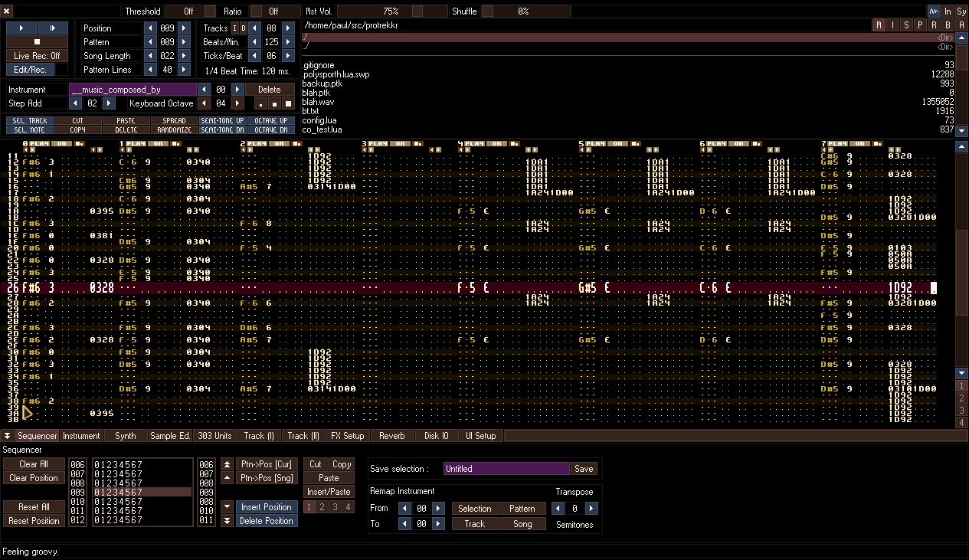
Task: Click SEL. TRACK button
Action: coord(31,121)
